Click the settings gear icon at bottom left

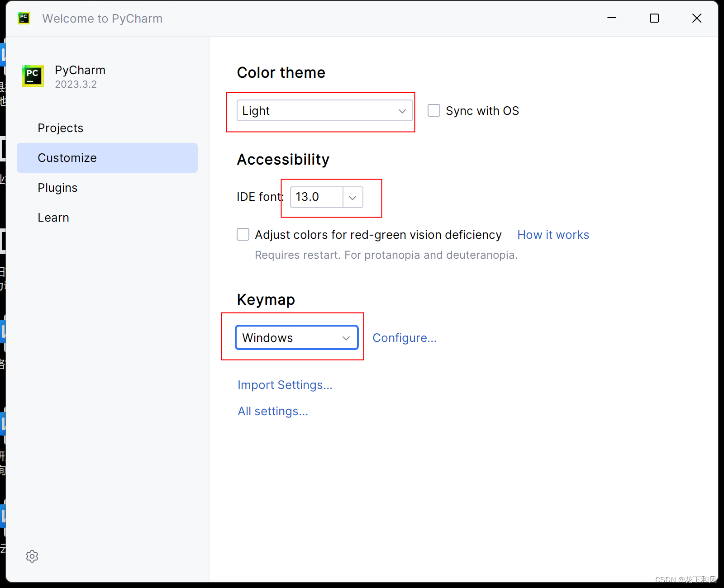pos(32,556)
